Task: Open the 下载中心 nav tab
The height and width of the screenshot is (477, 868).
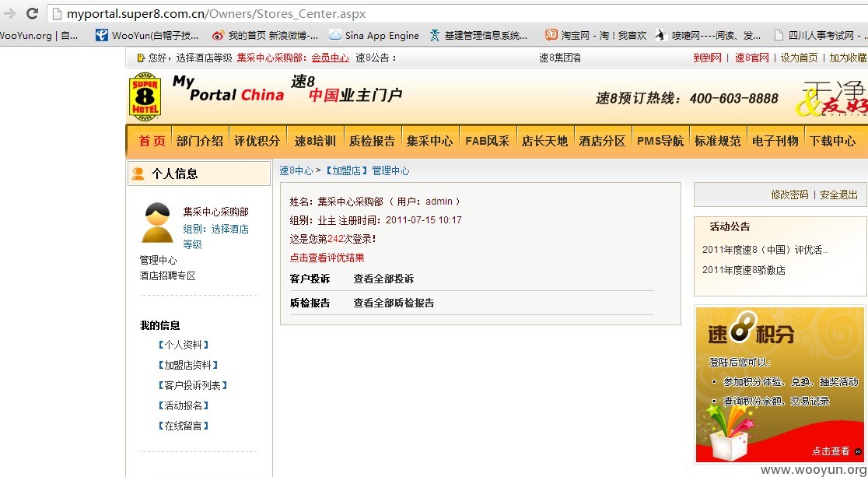Action: tap(832, 142)
